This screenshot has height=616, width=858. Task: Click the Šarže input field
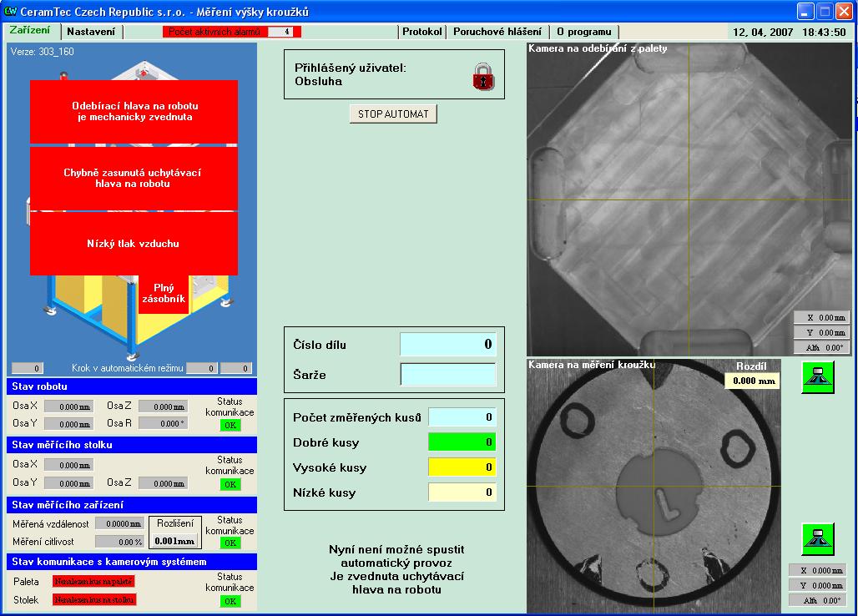(x=447, y=375)
